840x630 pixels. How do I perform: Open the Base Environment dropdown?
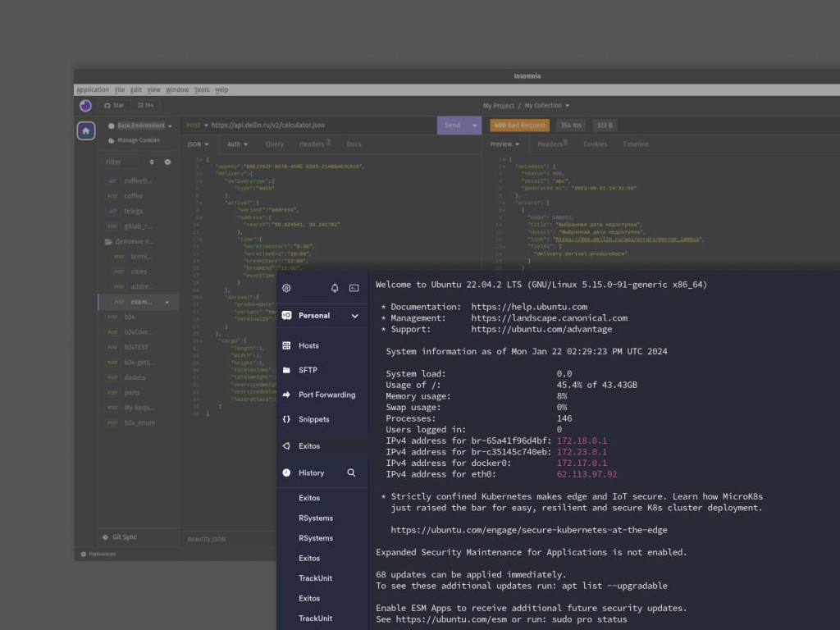(x=140, y=126)
